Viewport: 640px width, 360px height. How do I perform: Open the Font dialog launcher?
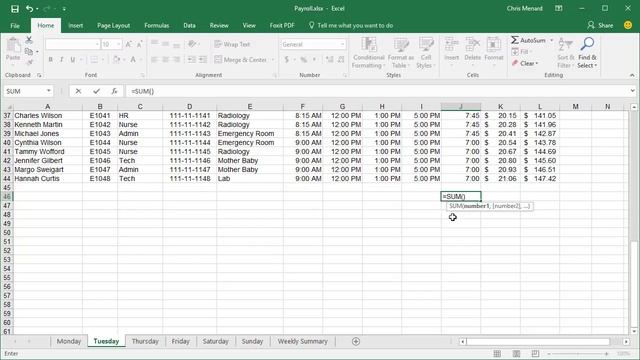pyautogui.click(x=142, y=76)
